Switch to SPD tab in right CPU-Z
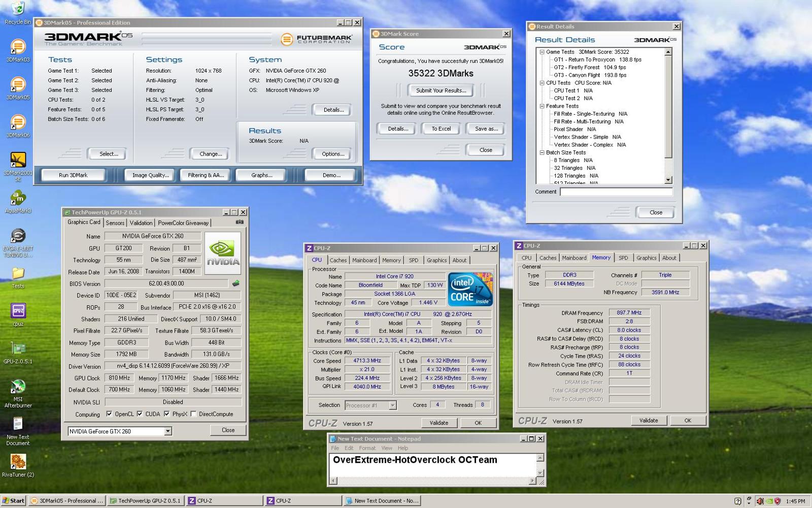Screen dimensions: 812x508 tap(623, 258)
